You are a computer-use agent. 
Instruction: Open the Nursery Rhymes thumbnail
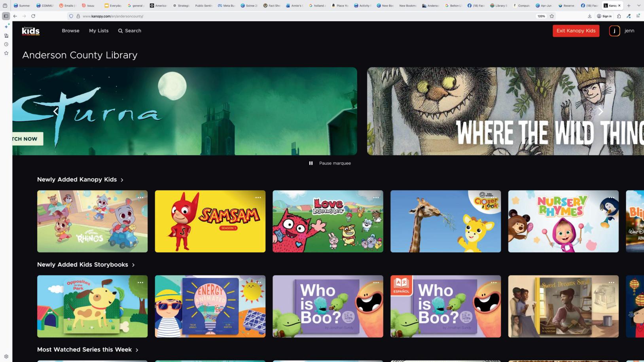point(563,221)
